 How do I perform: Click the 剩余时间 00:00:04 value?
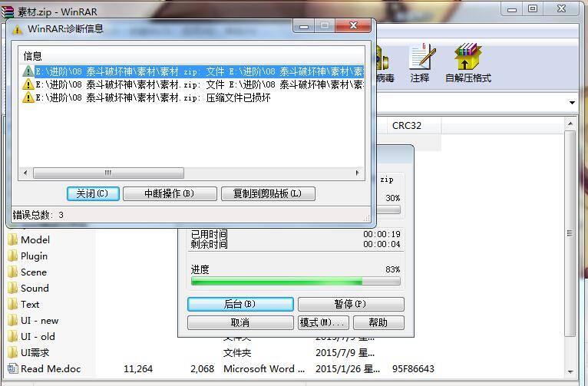382,244
